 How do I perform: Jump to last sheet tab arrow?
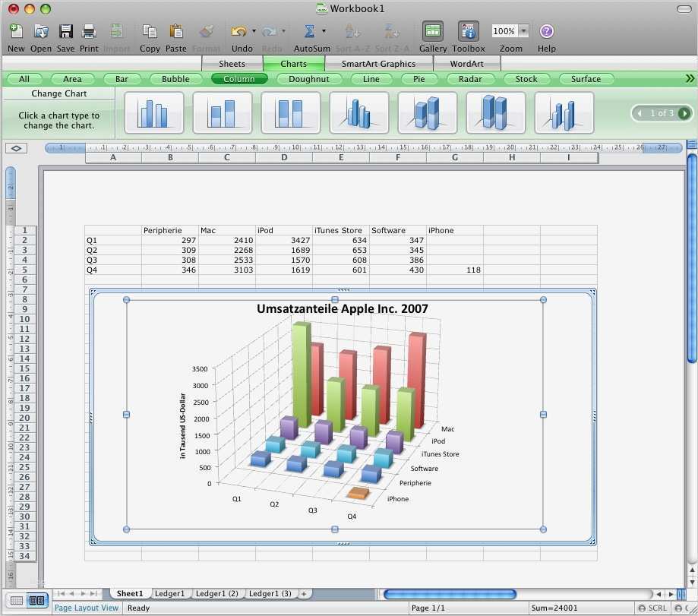click(x=93, y=594)
